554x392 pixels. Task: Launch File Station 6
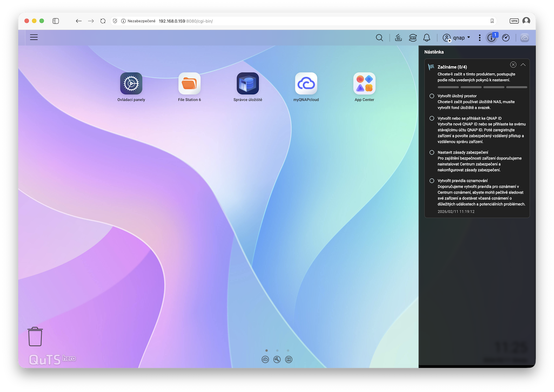pos(189,84)
